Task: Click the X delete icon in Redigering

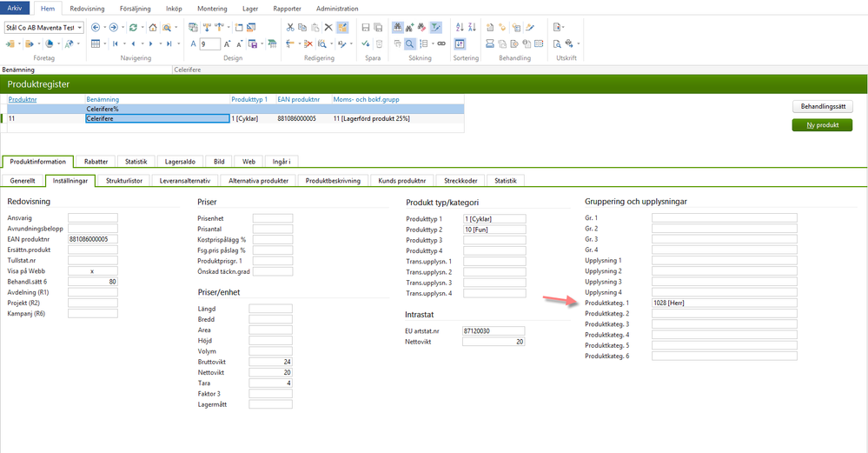Action: tap(328, 27)
